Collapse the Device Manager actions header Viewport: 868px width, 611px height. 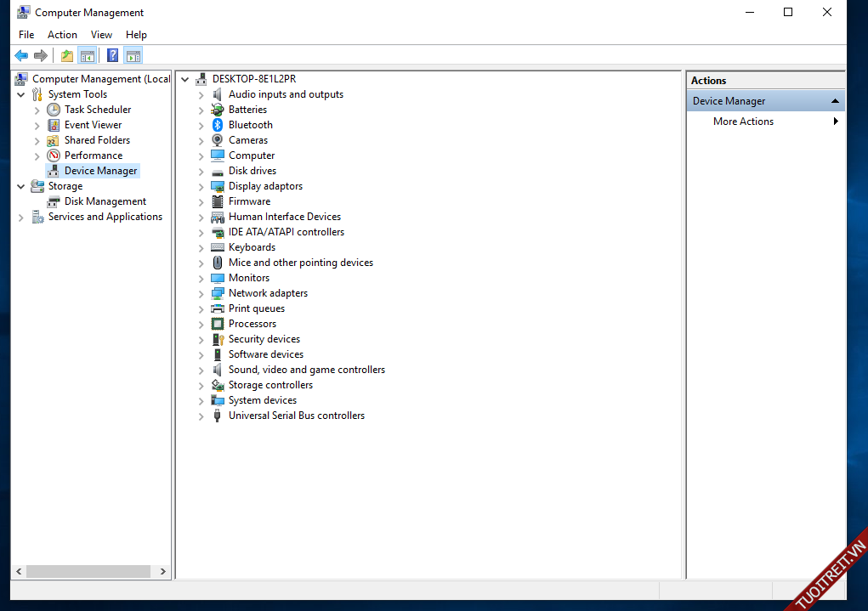(836, 101)
